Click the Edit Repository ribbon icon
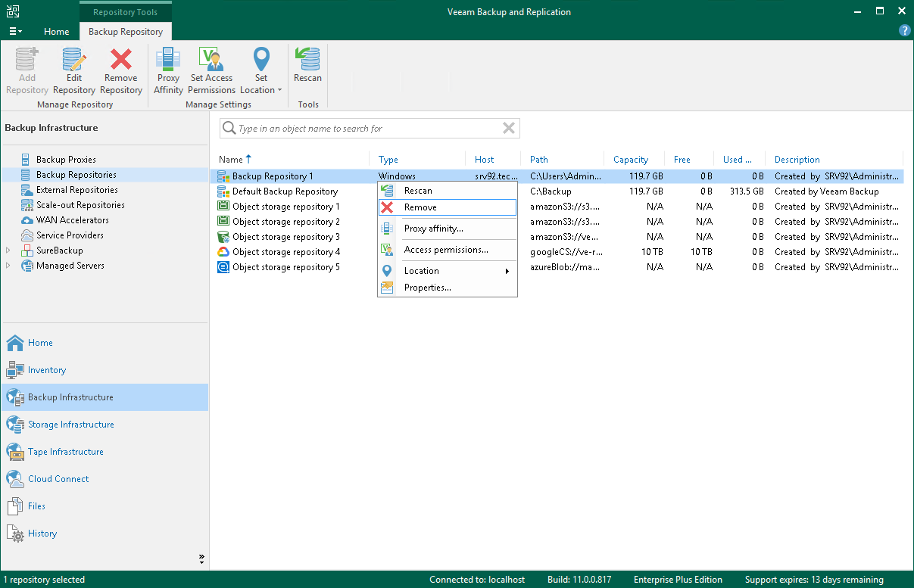 74,71
